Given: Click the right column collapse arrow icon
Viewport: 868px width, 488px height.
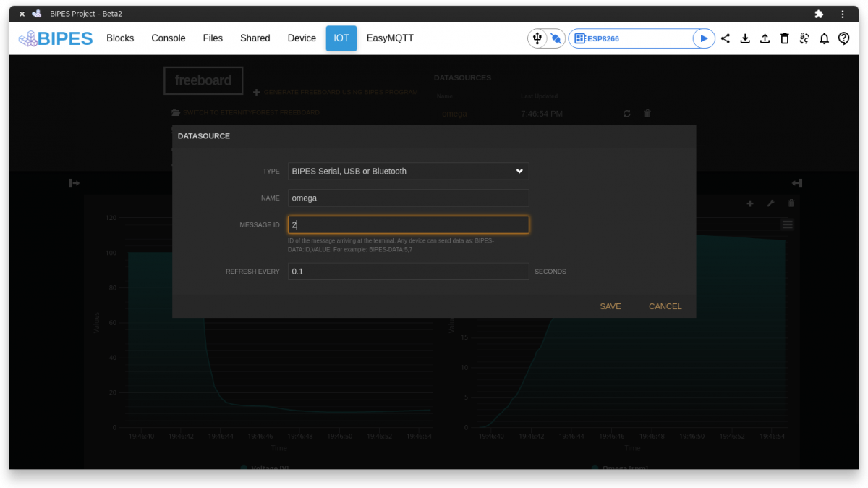Looking at the screenshot, I should pyautogui.click(x=796, y=183).
